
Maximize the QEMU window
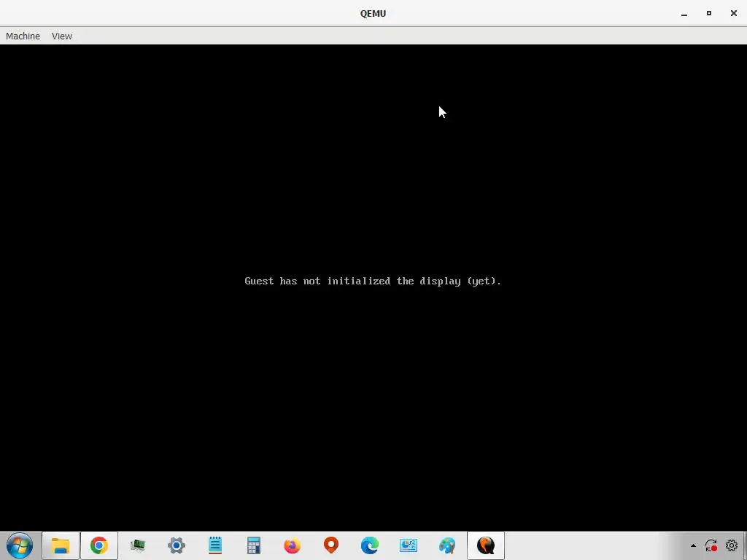709,13
